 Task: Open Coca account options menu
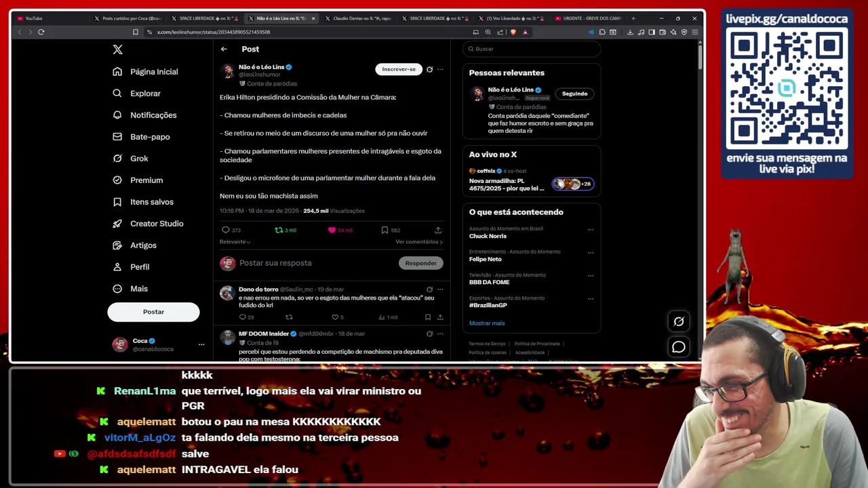point(201,345)
